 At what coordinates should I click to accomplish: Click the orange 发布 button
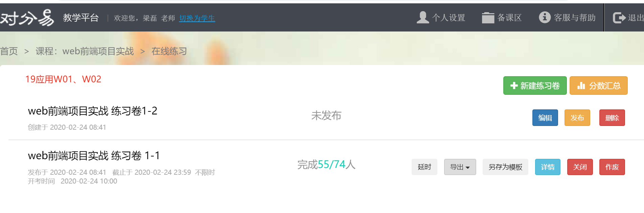[x=577, y=118]
